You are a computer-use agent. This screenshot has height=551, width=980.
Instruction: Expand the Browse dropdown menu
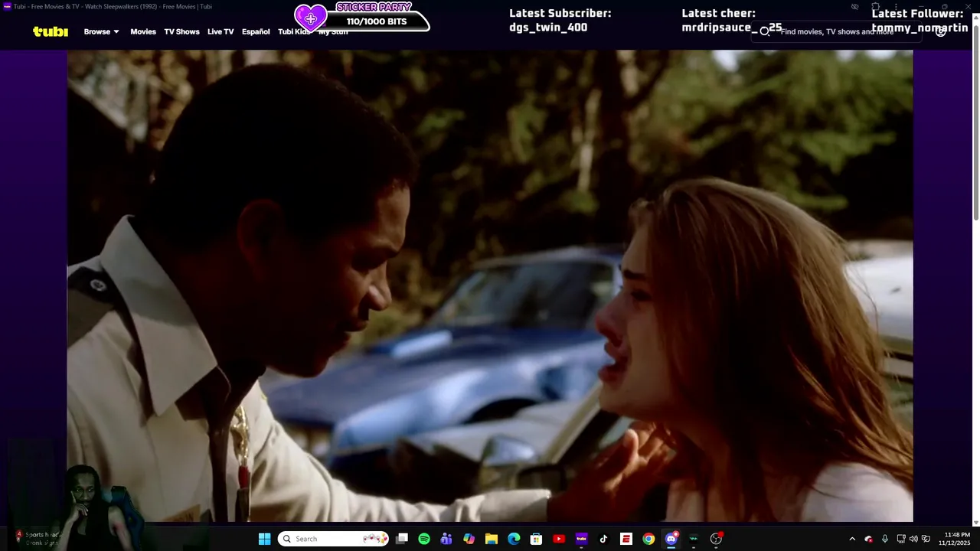(x=101, y=31)
